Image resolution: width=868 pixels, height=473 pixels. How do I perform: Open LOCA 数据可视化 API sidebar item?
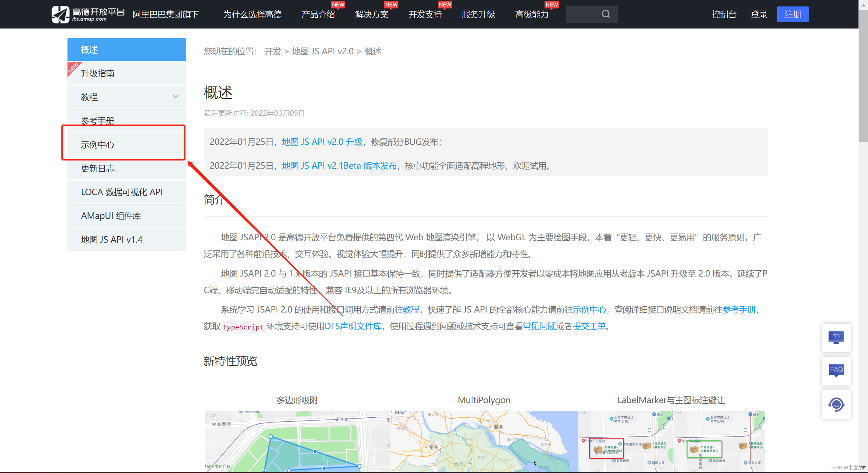pos(127,192)
